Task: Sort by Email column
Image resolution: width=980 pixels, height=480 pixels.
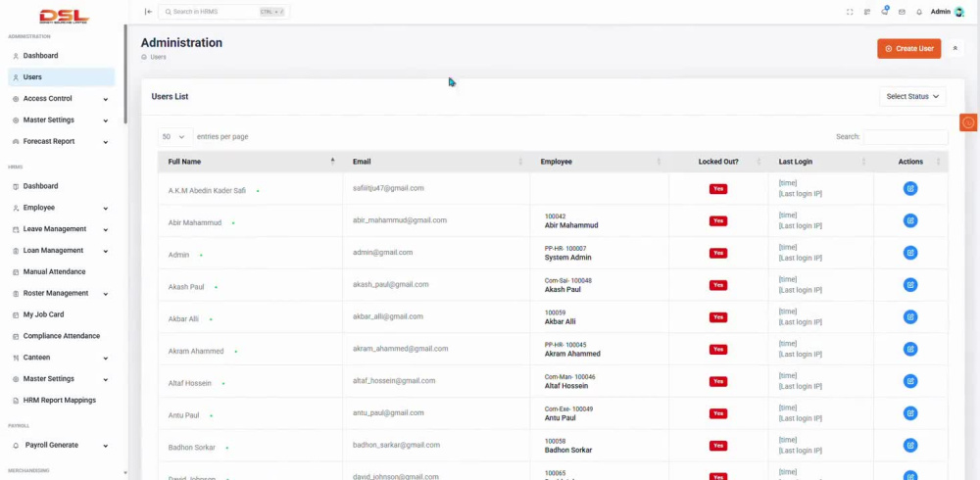Action: pos(436,162)
